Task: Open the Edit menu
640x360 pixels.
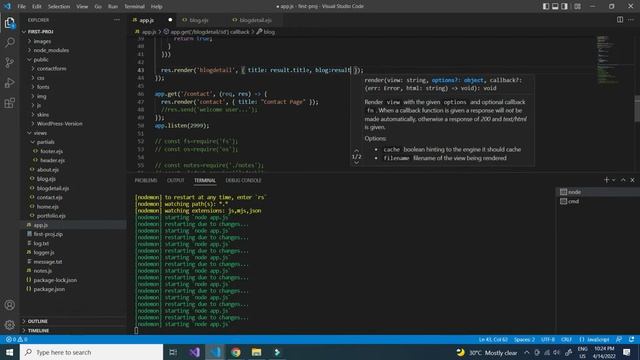Action: (x=37, y=7)
